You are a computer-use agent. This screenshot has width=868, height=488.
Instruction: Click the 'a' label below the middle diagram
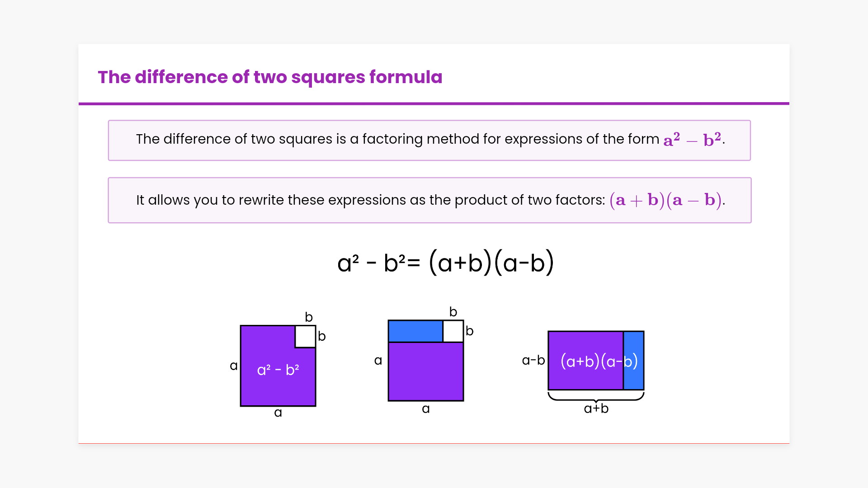click(x=425, y=409)
